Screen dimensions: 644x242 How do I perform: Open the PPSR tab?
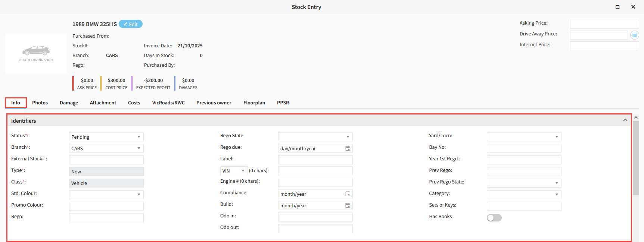coord(283,103)
